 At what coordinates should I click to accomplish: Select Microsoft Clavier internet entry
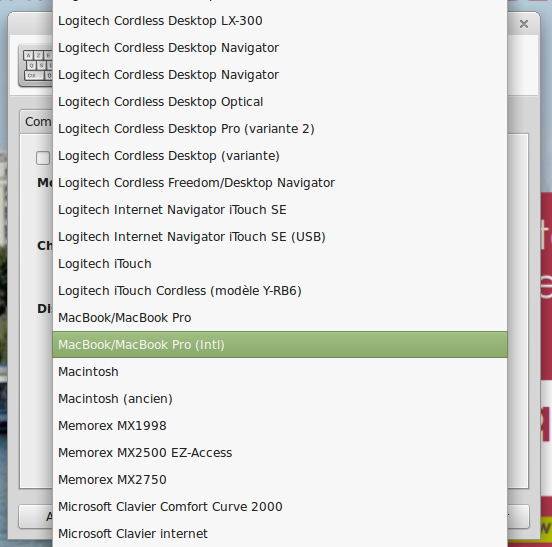coord(280,534)
